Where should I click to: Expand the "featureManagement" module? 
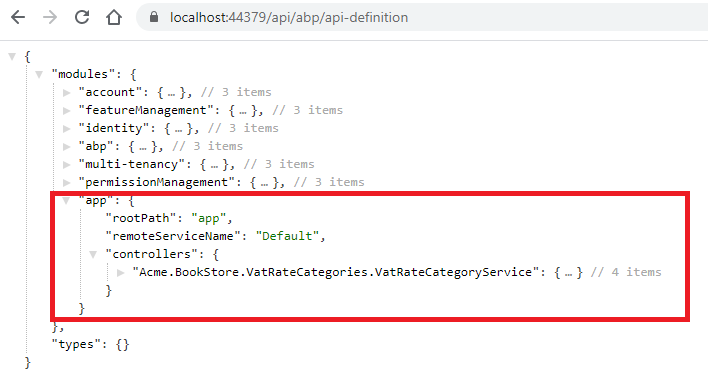[x=66, y=110]
